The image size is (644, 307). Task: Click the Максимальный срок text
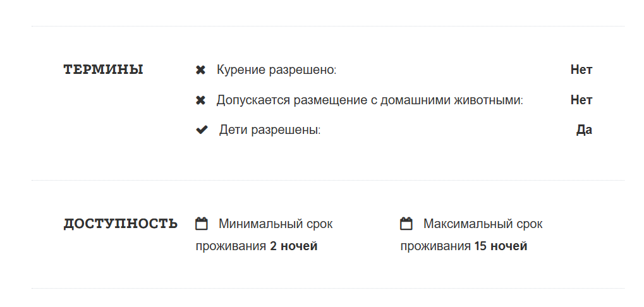coord(483,224)
